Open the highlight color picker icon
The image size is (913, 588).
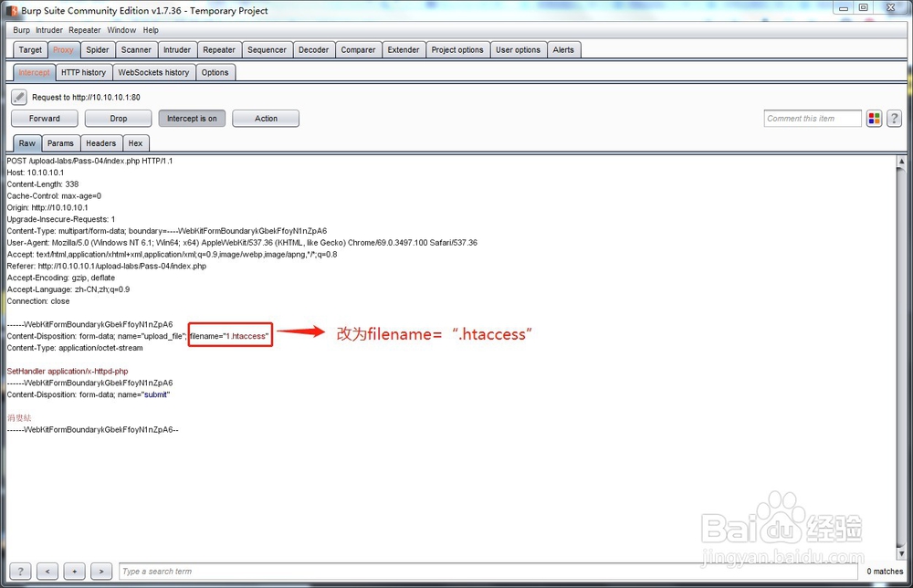[x=874, y=119]
